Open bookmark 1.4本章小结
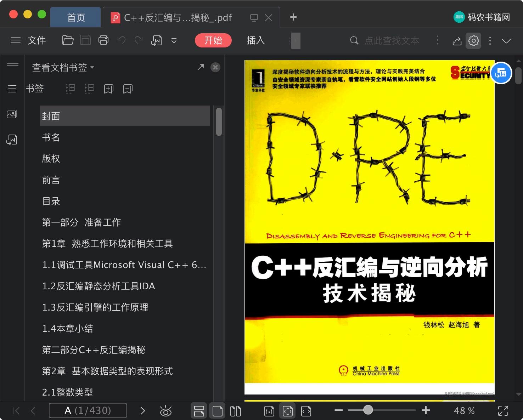The width and height of the screenshot is (523, 420). pyautogui.click(x=68, y=329)
